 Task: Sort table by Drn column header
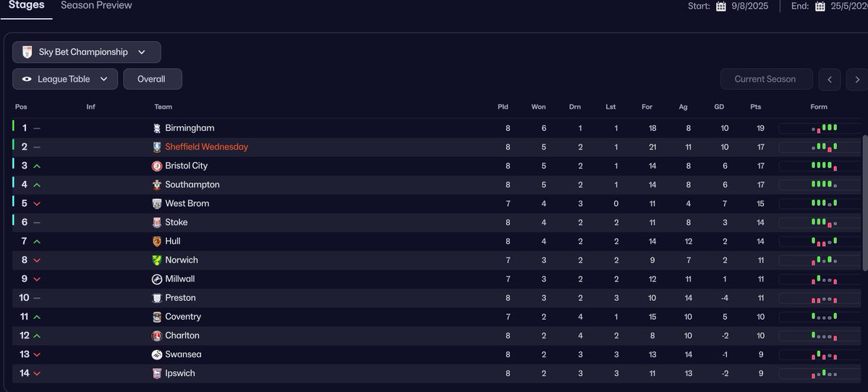574,107
